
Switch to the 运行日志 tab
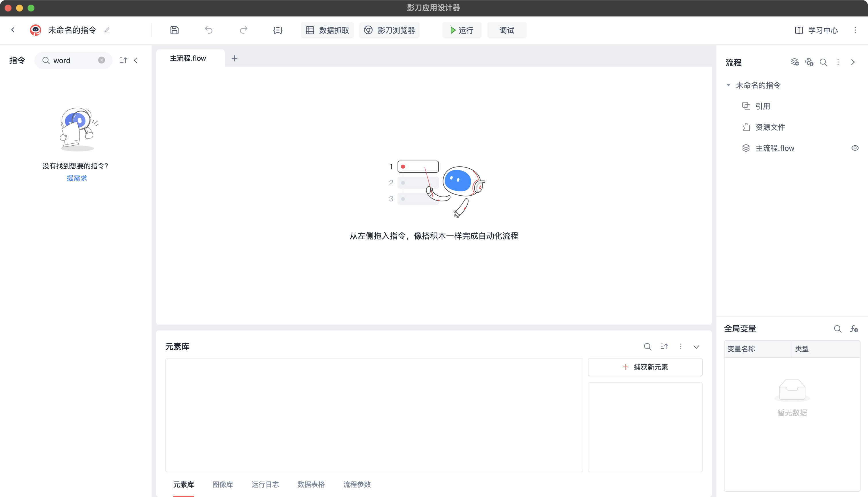tap(265, 484)
